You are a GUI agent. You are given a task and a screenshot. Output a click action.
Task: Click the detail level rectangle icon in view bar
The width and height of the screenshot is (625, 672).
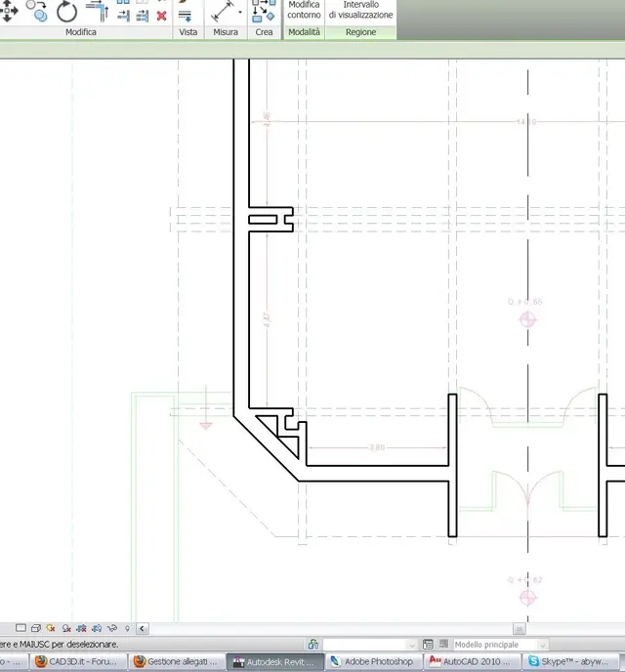point(21,628)
